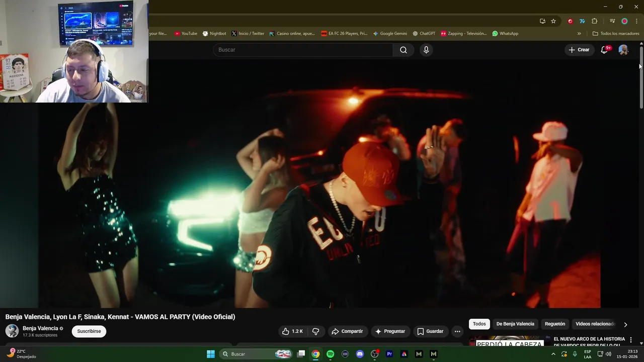Open the blue 7tv extension icon
The width and height of the screenshot is (644, 362).
pos(582,21)
